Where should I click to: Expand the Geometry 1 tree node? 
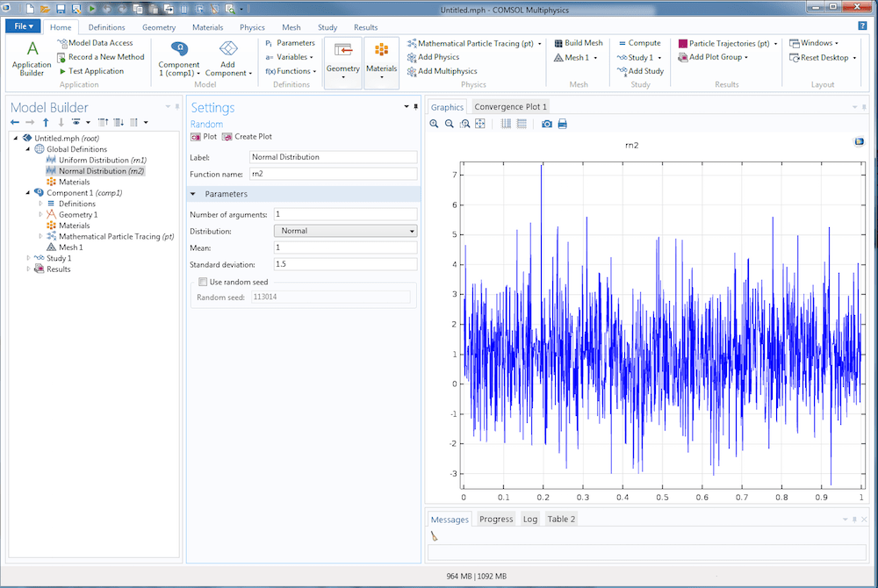[x=40, y=215]
